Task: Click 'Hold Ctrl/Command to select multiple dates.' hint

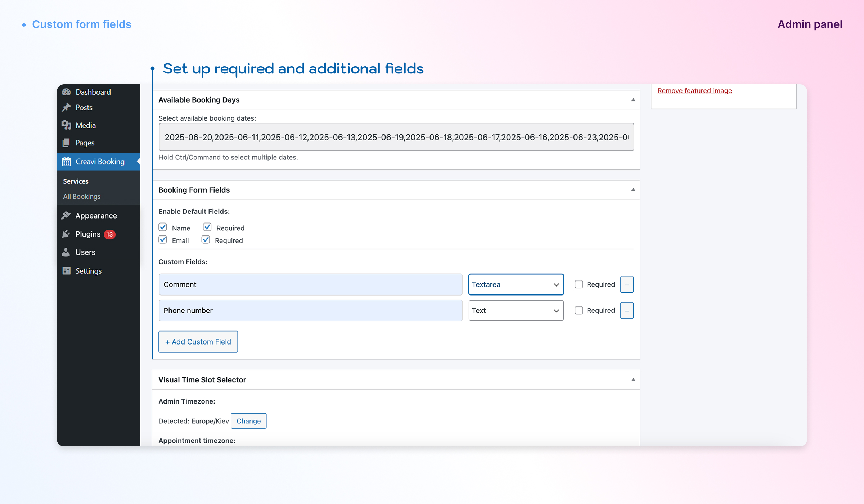Action: [x=228, y=157]
